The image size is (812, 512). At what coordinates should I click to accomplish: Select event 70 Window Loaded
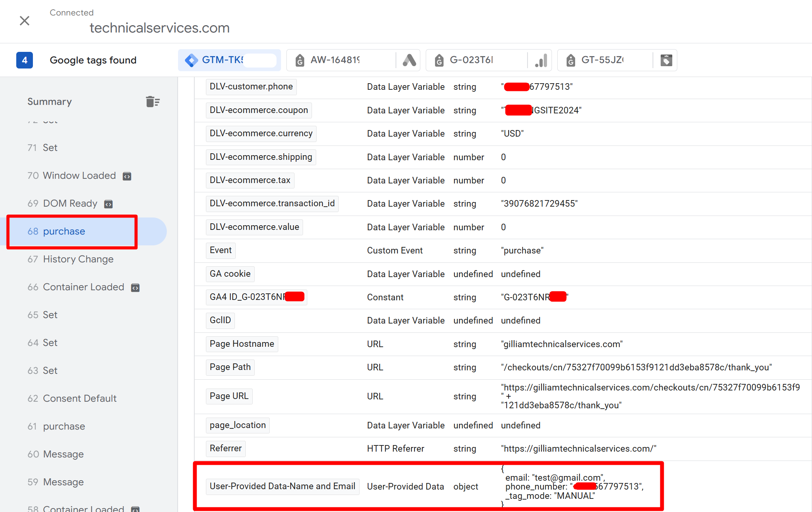[x=79, y=175]
